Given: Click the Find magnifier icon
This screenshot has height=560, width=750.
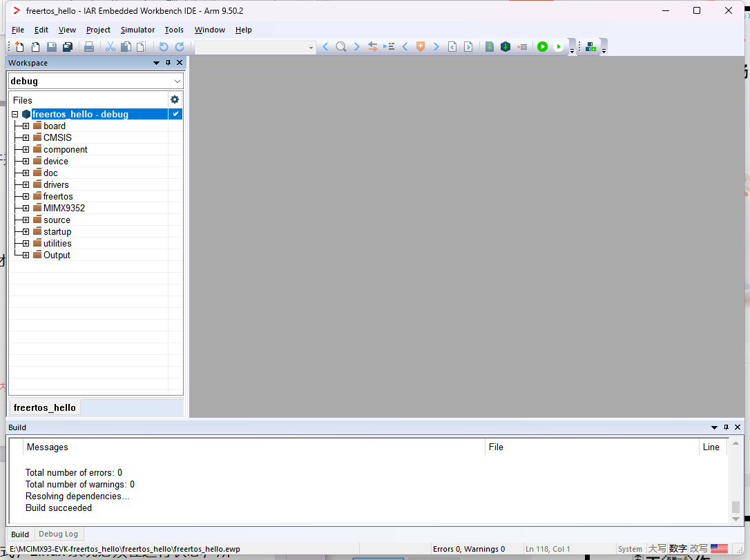Looking at the screenshot, I should [341, 47].
